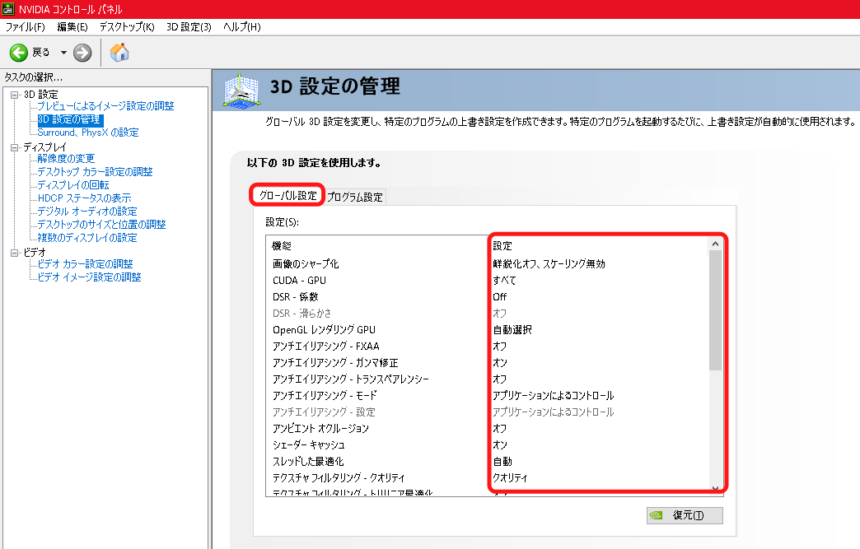Click クオリティ value for texture filtering
The image size is (860, 549).
coord(510,478)
